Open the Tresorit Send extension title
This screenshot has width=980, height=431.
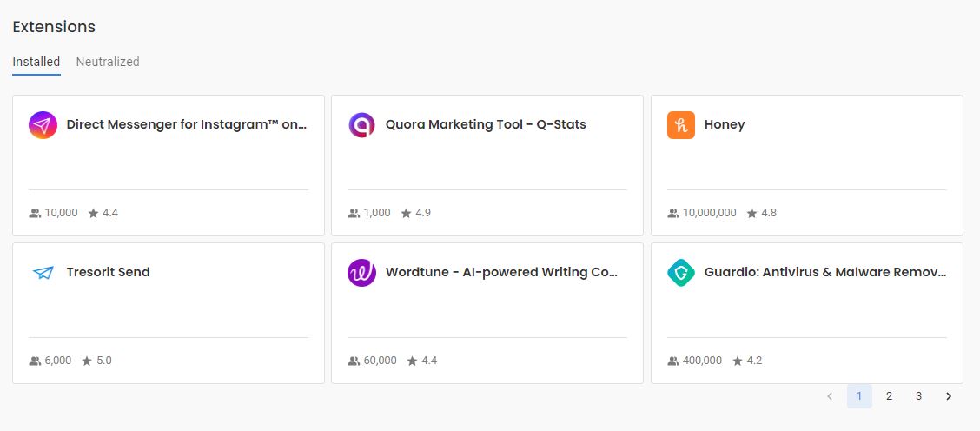pyautogui.click(x=108, y=272)
